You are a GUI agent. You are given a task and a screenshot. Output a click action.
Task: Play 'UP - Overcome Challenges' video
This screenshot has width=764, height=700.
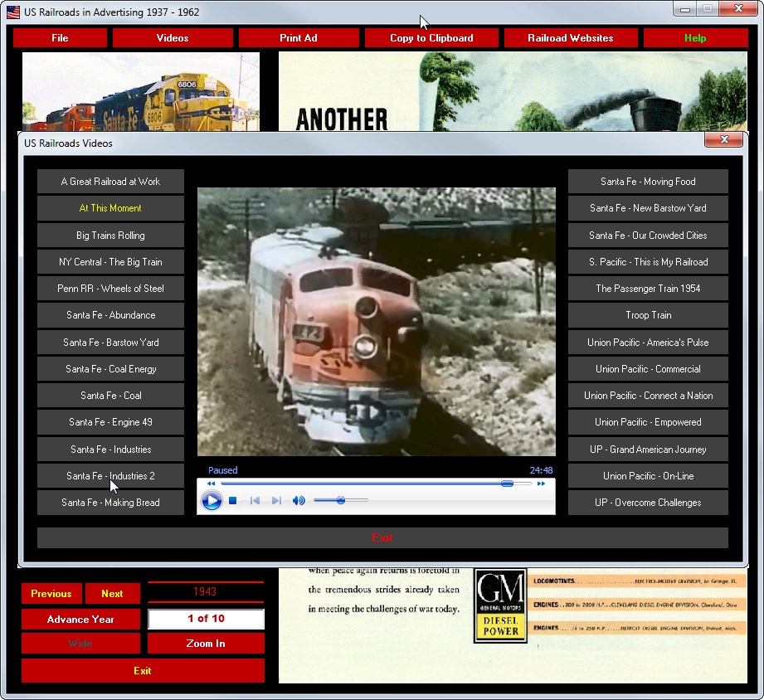pos(648,503)
